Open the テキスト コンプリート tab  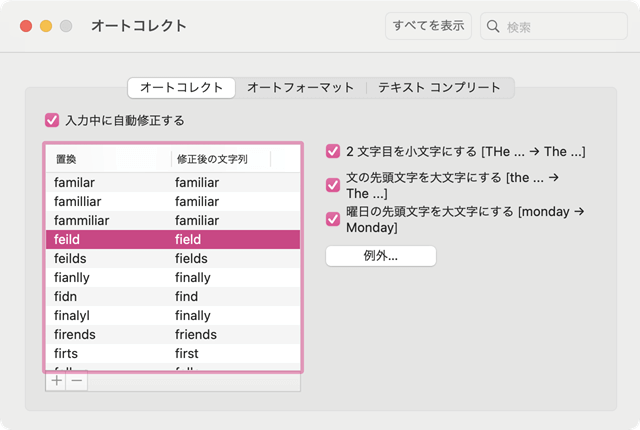pos(439,88)
